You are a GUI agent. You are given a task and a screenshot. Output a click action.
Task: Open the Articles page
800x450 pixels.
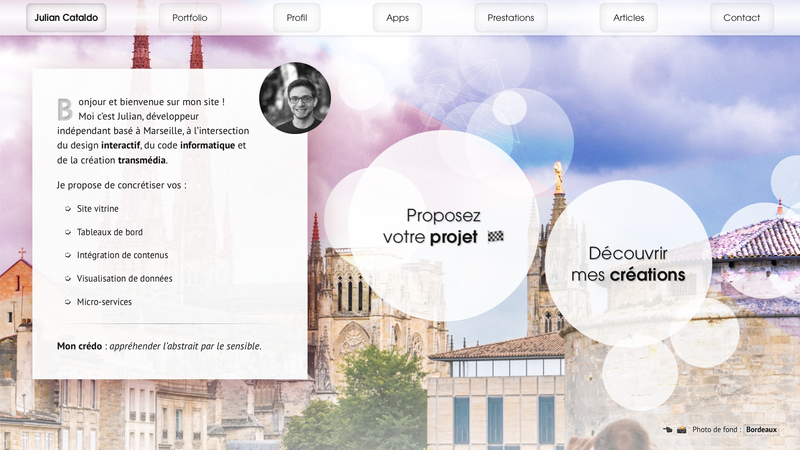point(629,17)
